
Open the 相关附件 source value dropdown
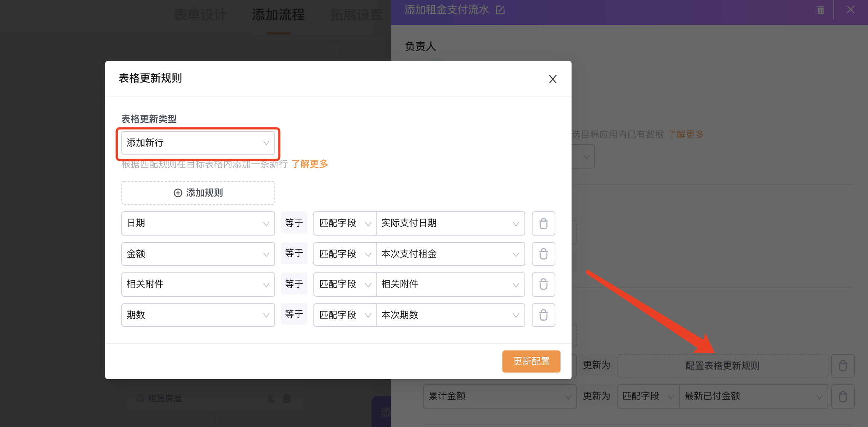450,284
